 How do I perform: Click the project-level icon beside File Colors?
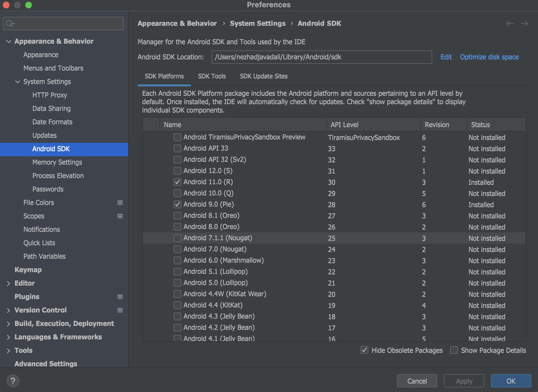(x=120, y=203)
